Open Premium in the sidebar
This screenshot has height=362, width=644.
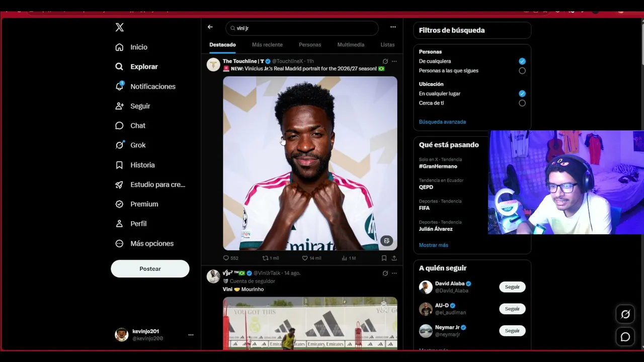136,204
